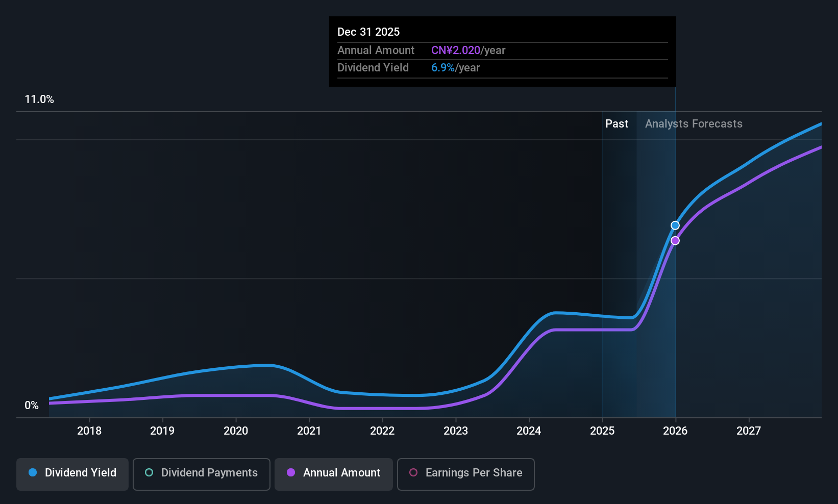
Task: Toggle the Annual Amount series
Action: [334, 474]
